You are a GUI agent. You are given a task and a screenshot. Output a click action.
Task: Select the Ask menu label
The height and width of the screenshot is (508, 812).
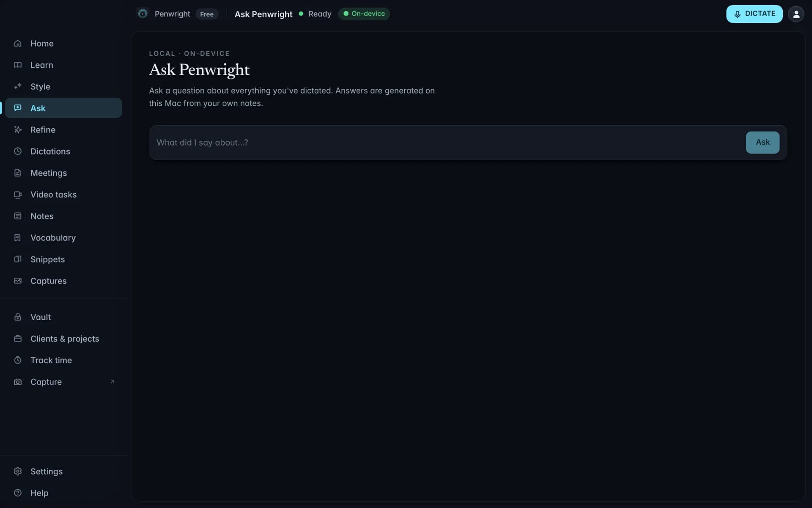coord(38,108)
